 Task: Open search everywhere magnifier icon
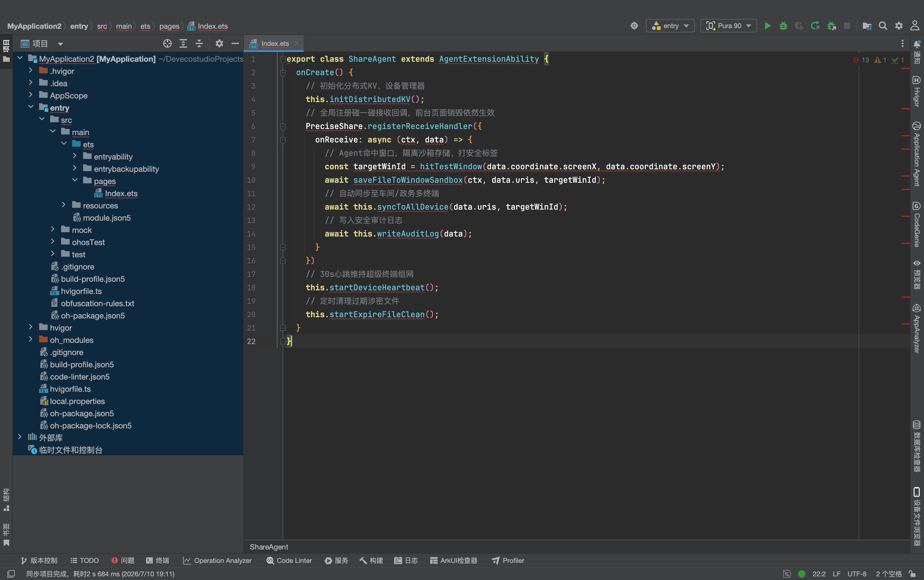point(883,26)
